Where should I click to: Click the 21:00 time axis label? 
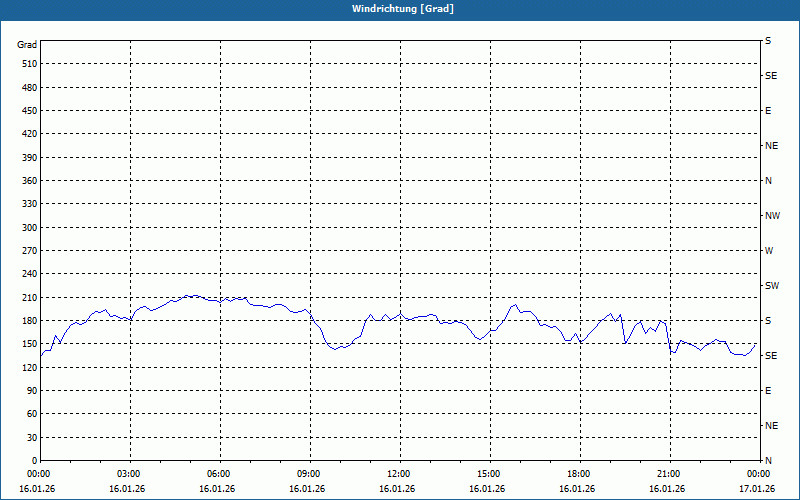point(670,474)
